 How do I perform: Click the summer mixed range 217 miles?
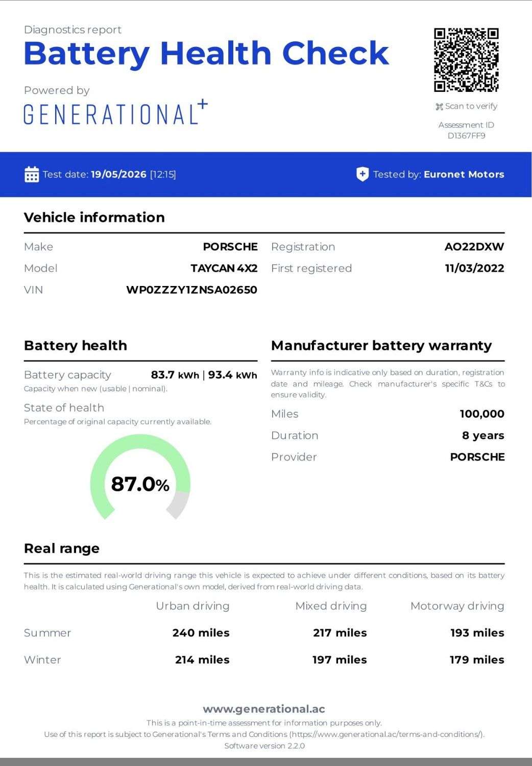click(x=340, y=633)
